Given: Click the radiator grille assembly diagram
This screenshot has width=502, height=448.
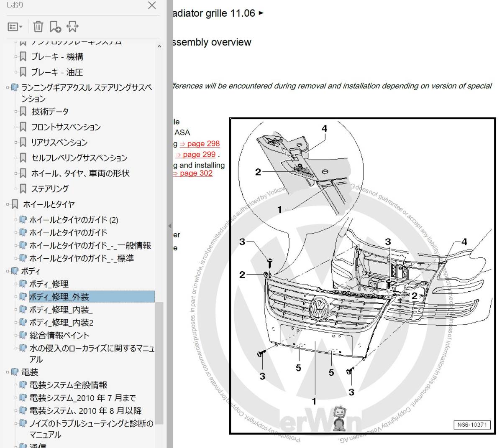Looking at the screenshot, I should click(362, 276).
